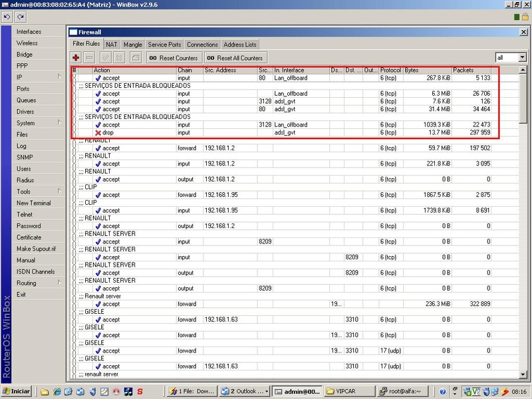Open the Mangle tab
The width and height of the screenshot is (532, 399).
click(132, 45)
